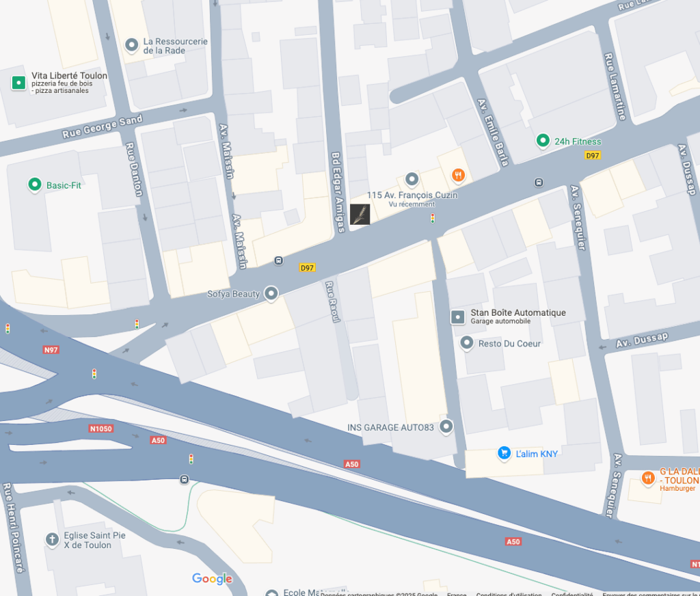
Task: Select the 24h Fitness marker
Action: [x=543, y=141]
